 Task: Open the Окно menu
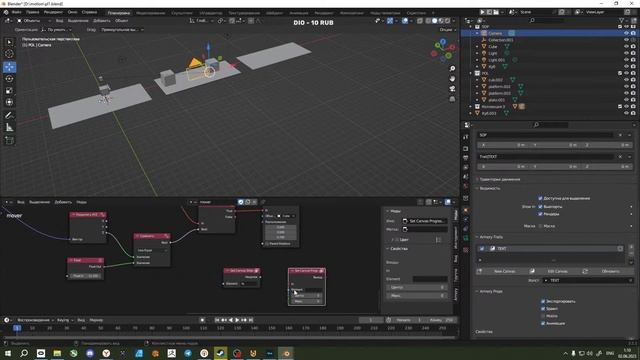coord(72,12)
